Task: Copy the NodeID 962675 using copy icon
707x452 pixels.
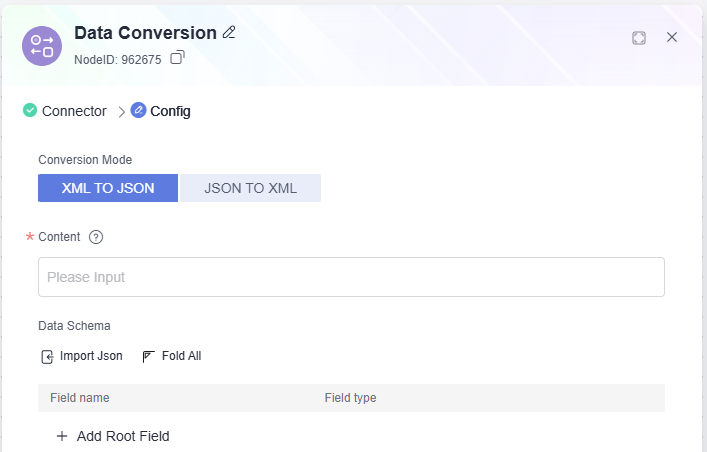Action: pyautogui.click(x=177, y=58)
